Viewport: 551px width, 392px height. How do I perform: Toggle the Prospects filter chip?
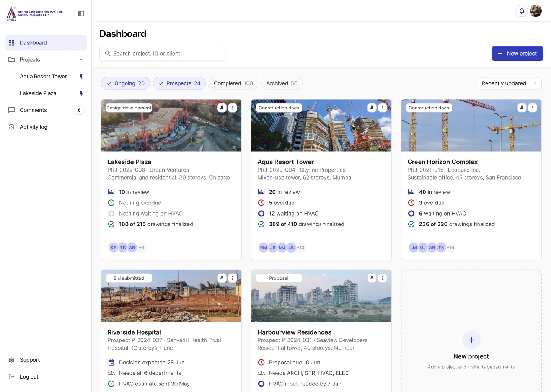pyautogui.click(x=179, y=83)
